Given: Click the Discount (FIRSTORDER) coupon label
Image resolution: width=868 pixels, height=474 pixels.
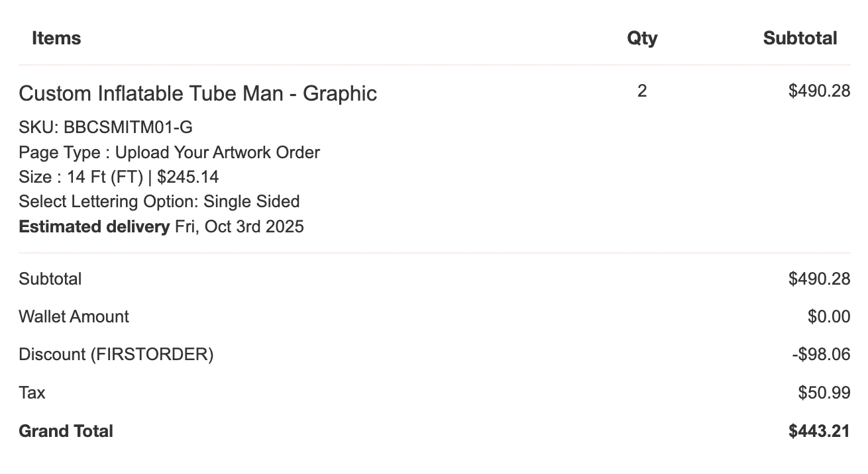Looking at the screenshot, I should click(x=116, y=354).
